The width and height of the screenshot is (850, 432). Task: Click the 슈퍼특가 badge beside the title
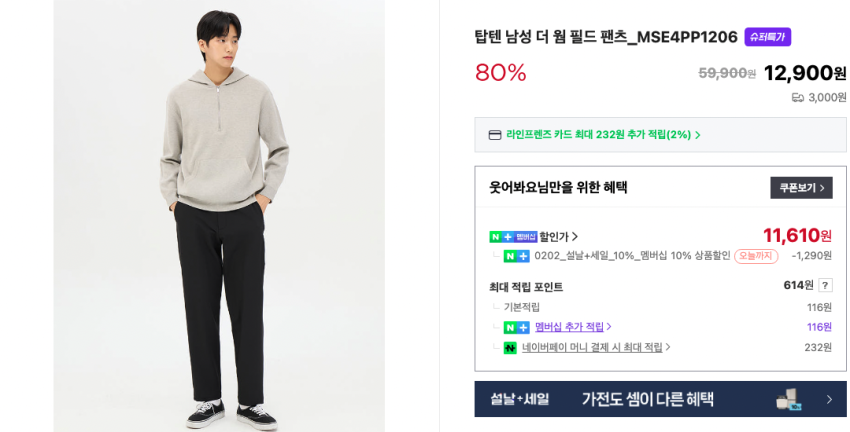point(767,37)
